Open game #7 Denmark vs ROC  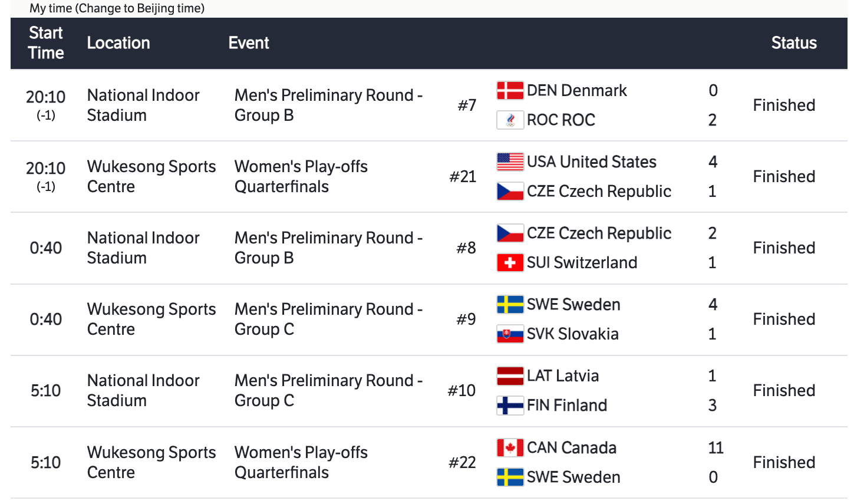point(467,106)
